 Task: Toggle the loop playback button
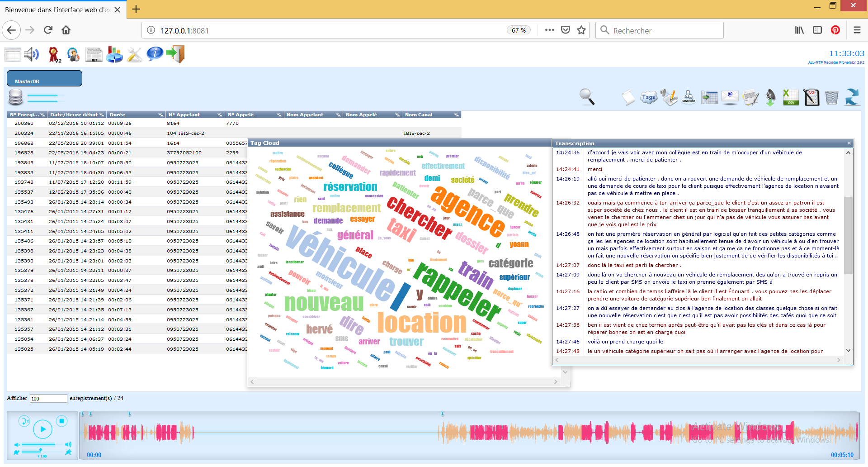coord(24,421)
